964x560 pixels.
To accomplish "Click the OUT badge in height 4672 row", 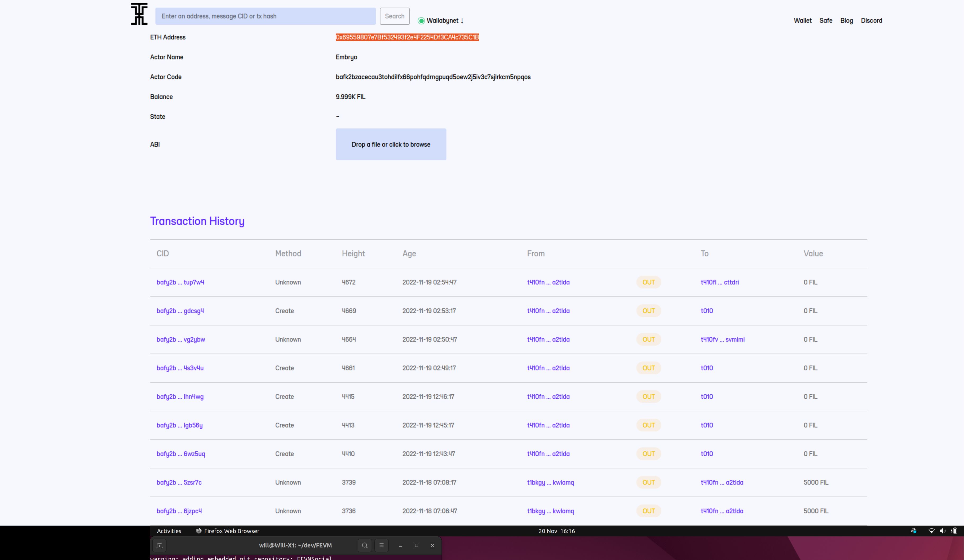I will click(x=648, y=282).
